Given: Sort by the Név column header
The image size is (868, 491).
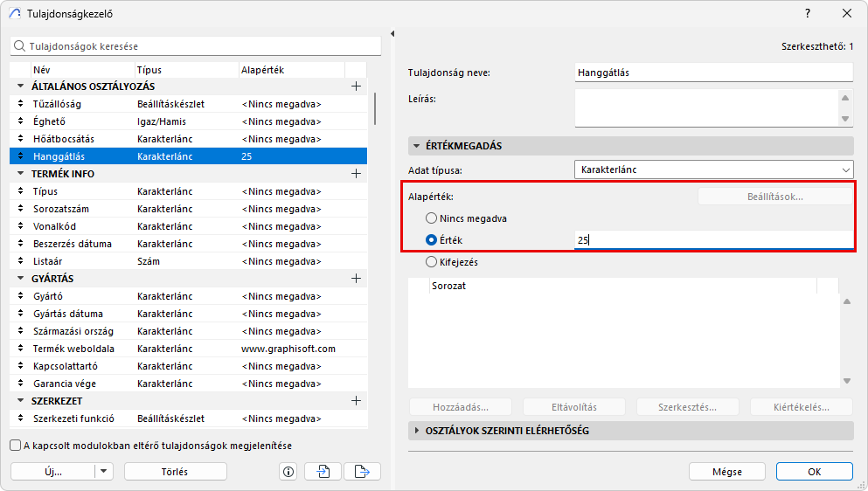Looking at the screenshot, I should pos(83,70).
